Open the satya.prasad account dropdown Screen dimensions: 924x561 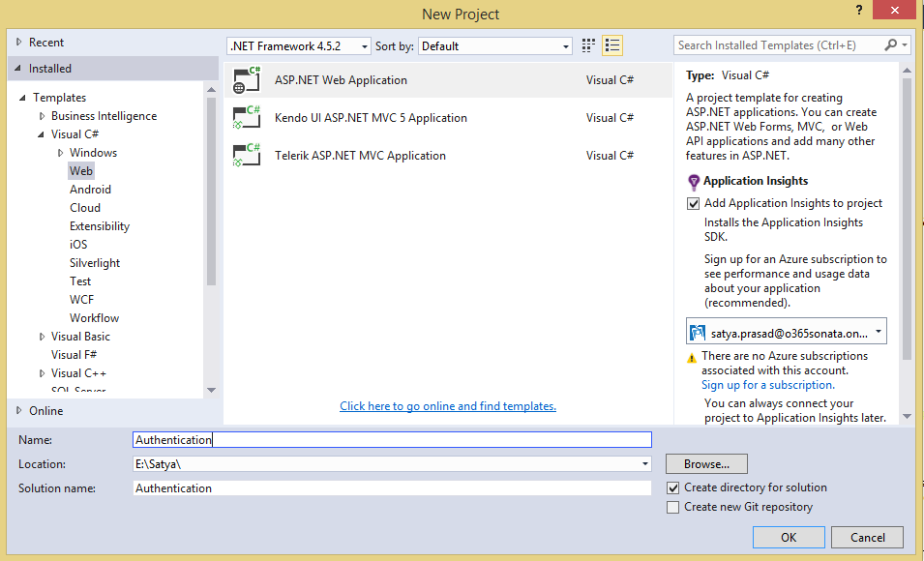coord(786,332)
